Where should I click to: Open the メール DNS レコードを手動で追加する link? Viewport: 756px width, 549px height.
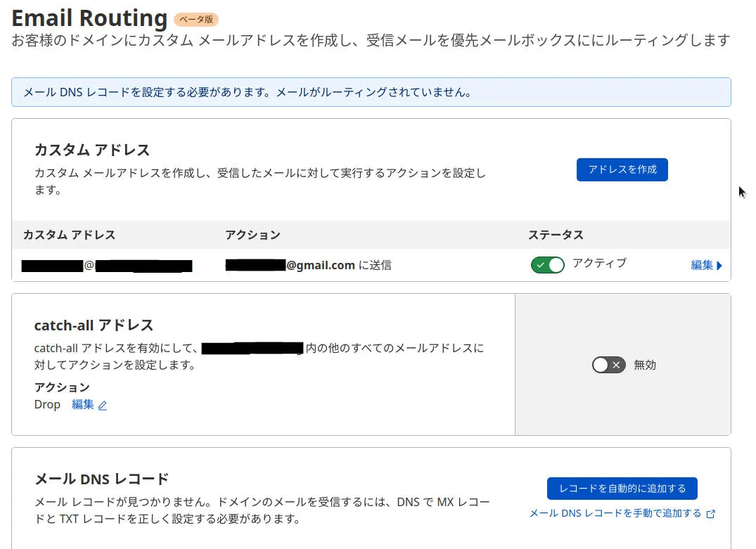click(x=615, y=513)
